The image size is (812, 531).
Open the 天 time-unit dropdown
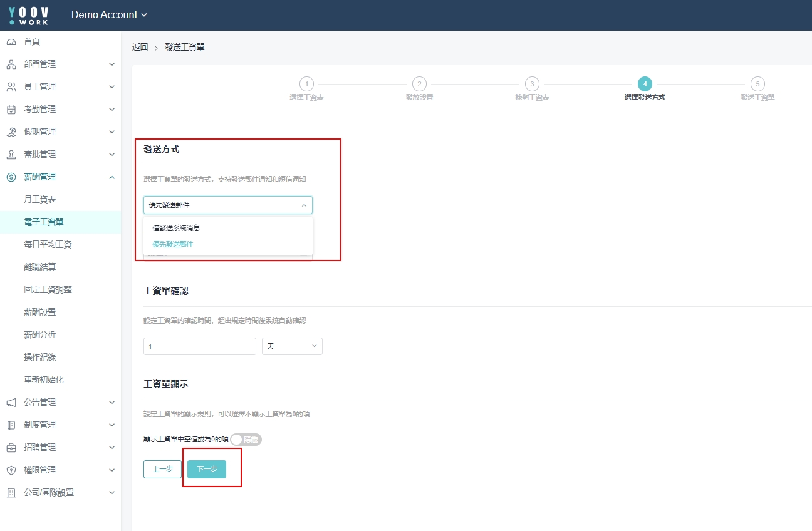pos(292,346)
